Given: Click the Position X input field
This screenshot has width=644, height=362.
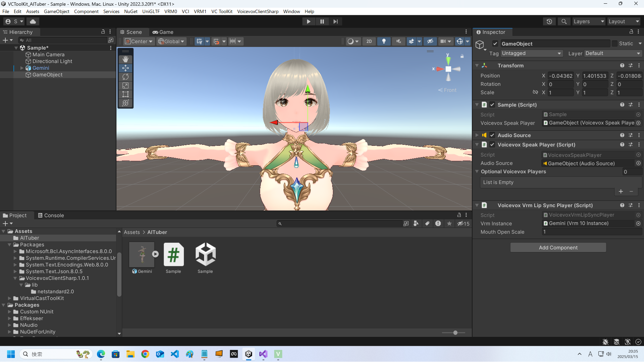Looking at the screenshot, I should tap(560, 76).
